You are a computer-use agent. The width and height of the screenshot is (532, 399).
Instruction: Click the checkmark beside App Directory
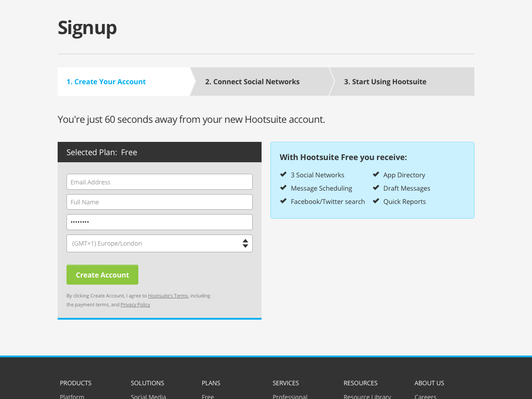tap(376, 174)
